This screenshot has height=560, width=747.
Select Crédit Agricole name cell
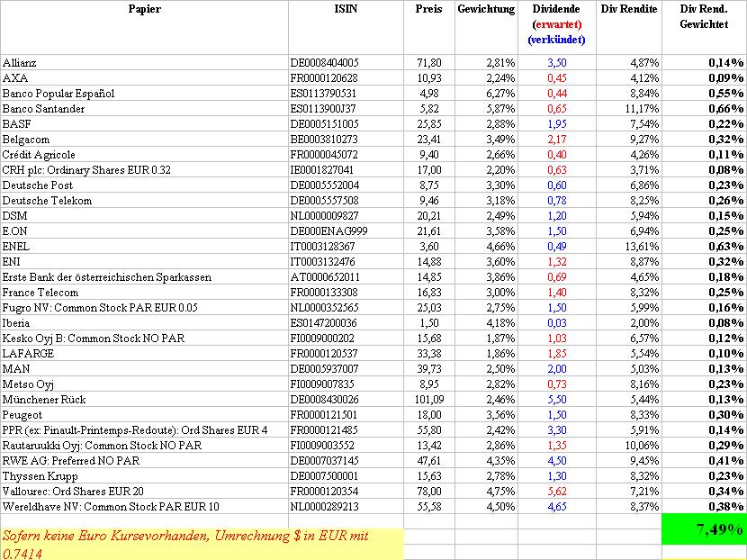tap(144, 155)
